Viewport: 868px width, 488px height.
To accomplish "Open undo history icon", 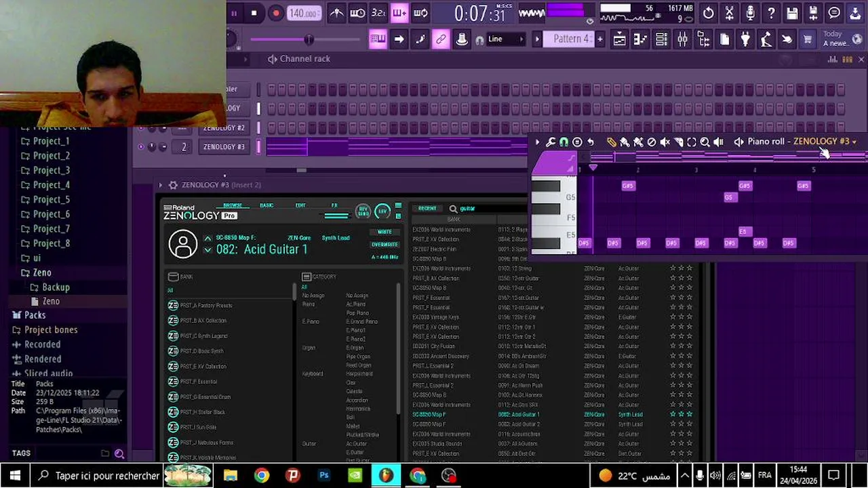I will 708,13.
